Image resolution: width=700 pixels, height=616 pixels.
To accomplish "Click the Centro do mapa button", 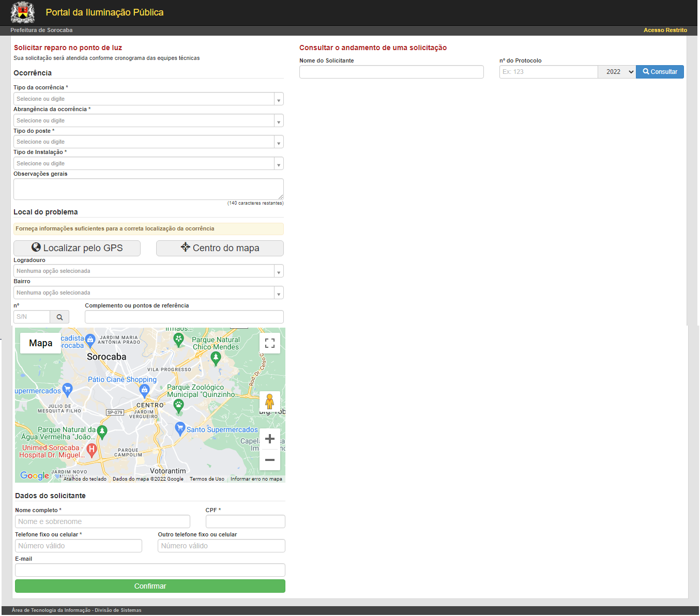I will tap(220, 248).
